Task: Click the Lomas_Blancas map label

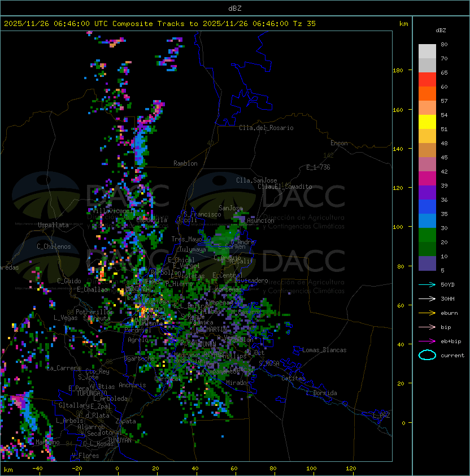Action: click(x=324, y=350)
